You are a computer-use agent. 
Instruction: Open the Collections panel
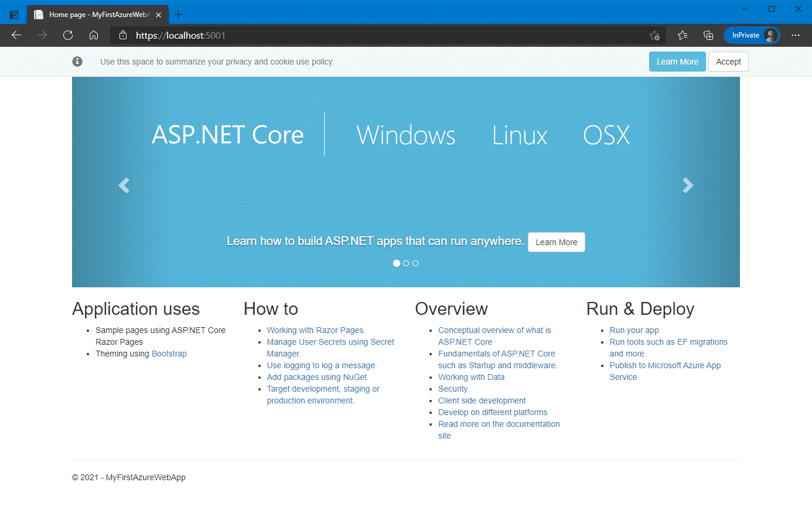[x=708, y=35]
